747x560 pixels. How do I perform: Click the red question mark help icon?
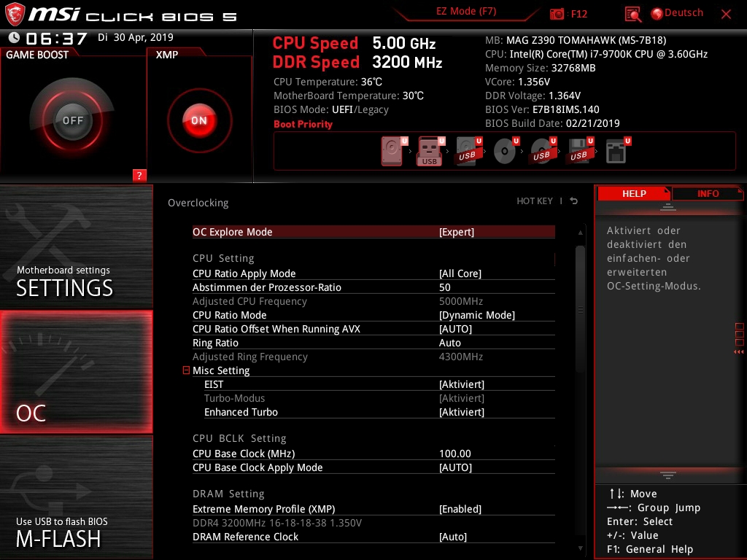139,175
